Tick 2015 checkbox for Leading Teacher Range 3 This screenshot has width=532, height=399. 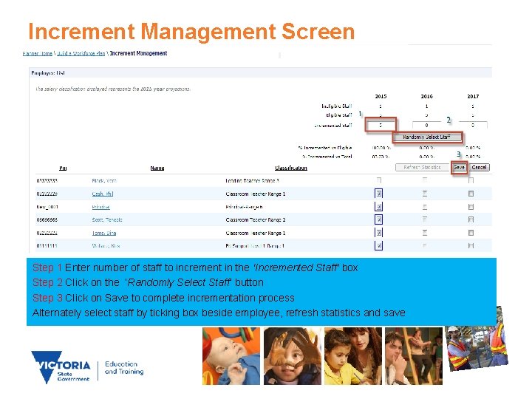[379, 180]
